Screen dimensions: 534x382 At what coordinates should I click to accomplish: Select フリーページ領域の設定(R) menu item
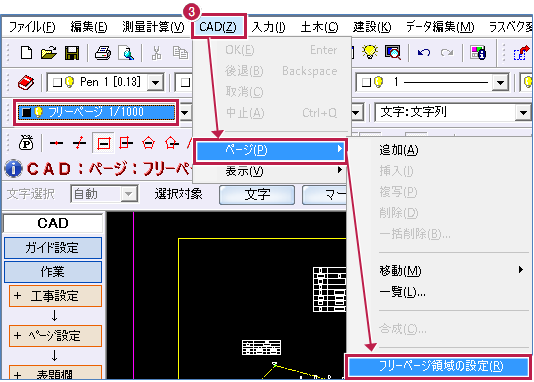(x=438, y=366)
